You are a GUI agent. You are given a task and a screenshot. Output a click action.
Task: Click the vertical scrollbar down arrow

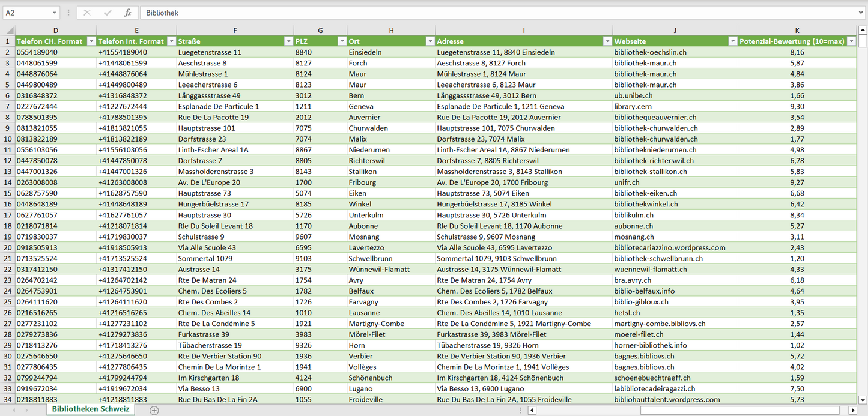(x=863, y=399)
